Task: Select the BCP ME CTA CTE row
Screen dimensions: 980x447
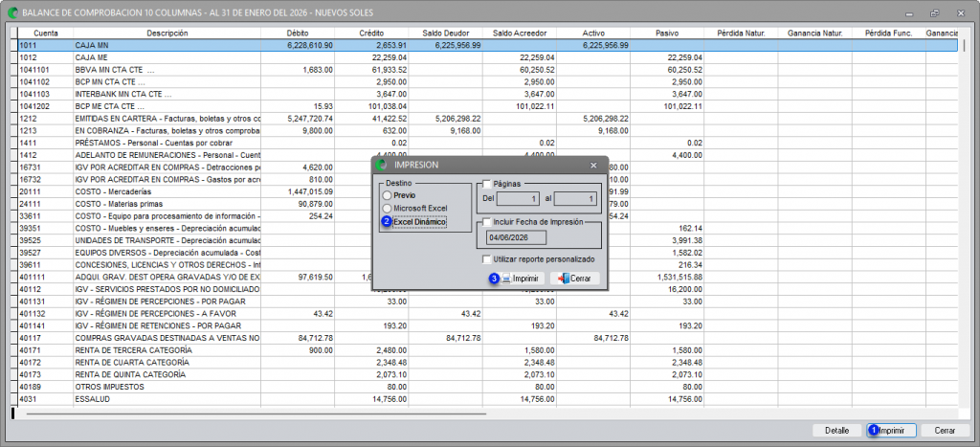Action: pos(487,106)
